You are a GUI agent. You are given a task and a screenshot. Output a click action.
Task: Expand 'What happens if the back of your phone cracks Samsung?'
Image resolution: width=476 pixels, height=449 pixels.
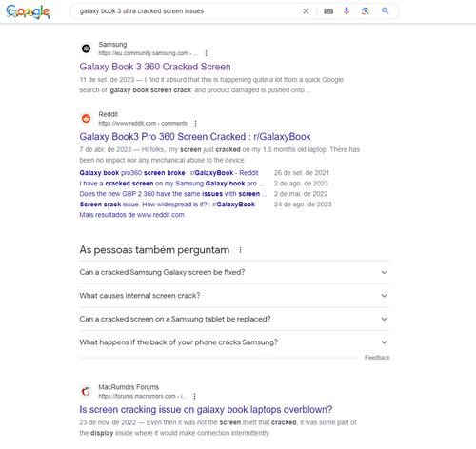tap(234, 342)
